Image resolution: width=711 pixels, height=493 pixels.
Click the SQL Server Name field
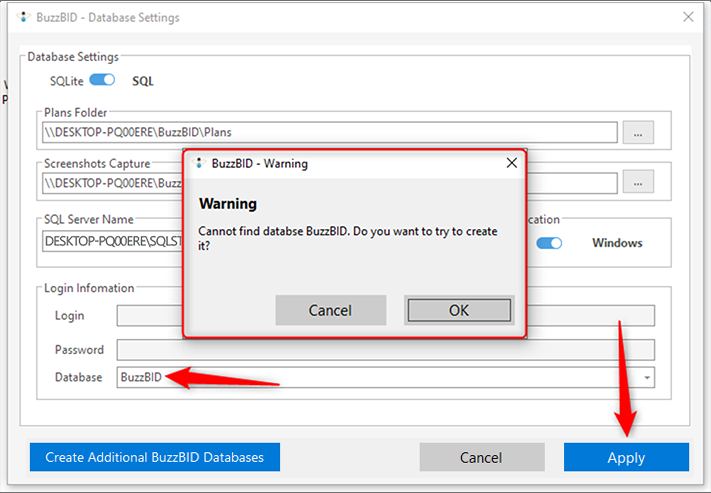110,241
